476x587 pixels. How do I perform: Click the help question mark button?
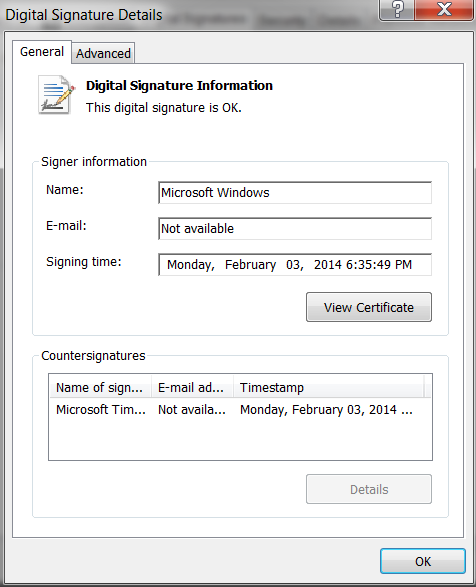397,9
